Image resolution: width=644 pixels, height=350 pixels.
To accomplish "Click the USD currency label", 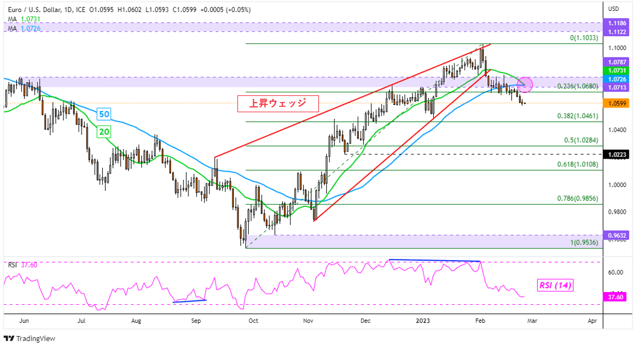I will (613, 9).
